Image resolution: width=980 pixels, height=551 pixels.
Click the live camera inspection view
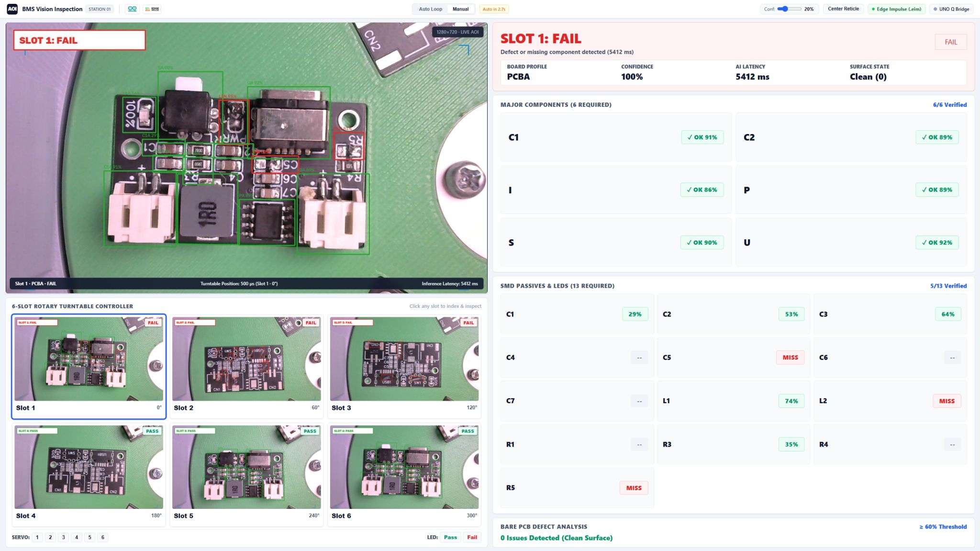pos(246,157)
